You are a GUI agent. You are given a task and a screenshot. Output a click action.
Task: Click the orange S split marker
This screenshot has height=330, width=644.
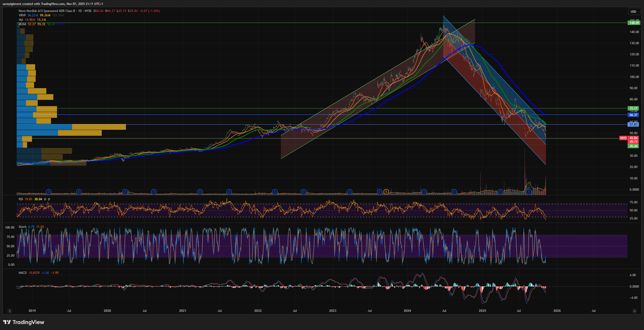[x=386, y=192]
